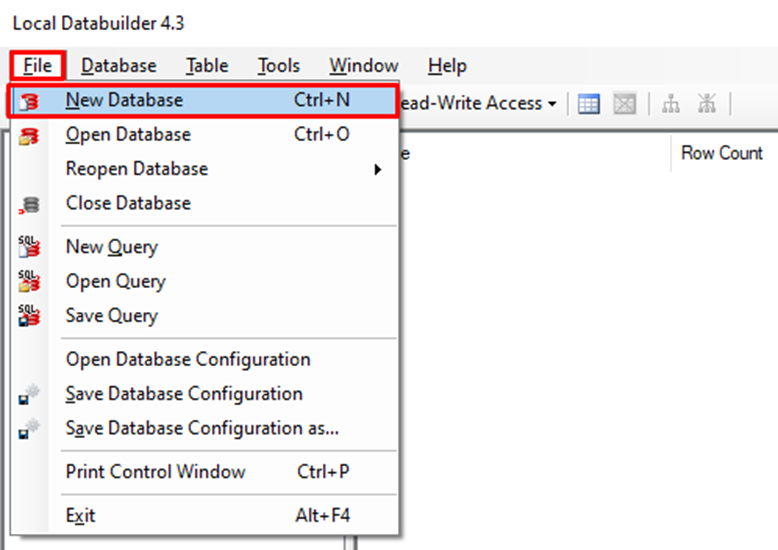Select Print Control Window

coord(155,471)
